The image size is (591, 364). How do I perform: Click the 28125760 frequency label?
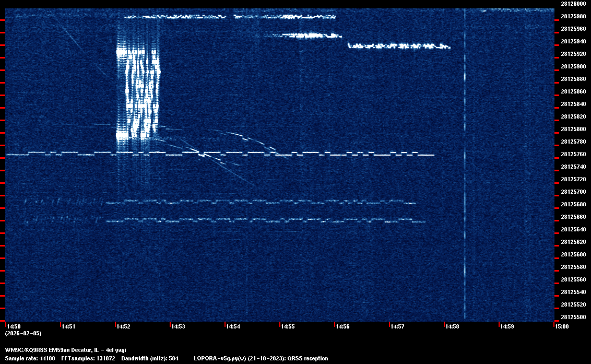point(573,154)
